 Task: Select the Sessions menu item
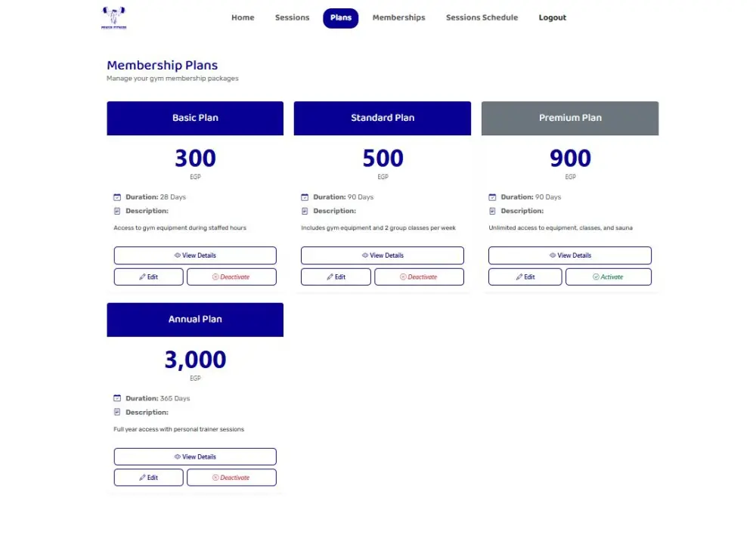(292, 17)
